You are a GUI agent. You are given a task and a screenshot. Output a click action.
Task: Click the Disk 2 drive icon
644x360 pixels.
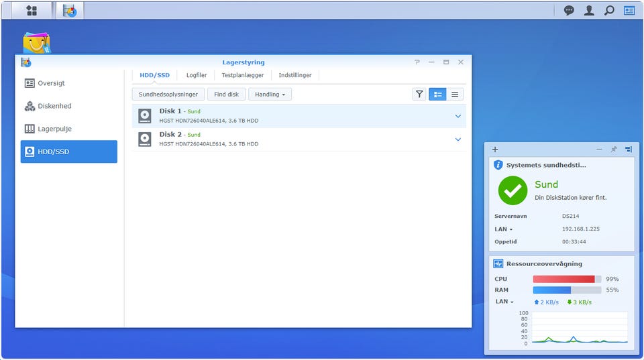145,139
